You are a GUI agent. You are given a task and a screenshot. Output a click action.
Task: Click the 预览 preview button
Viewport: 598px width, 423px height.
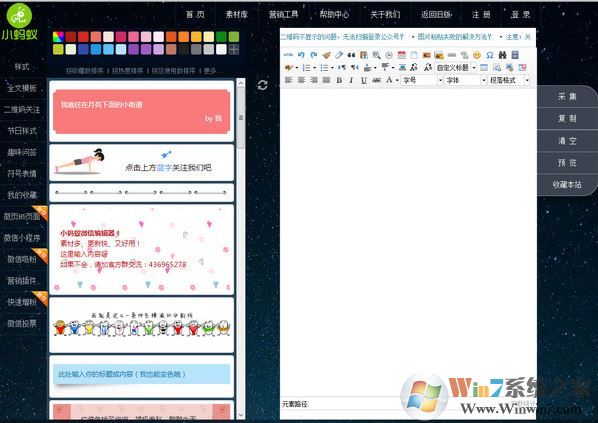tap(567, 163)
